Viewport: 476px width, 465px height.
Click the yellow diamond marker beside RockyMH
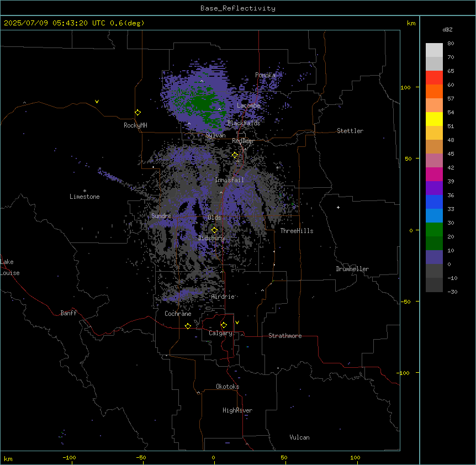click(x=138, y=113)
